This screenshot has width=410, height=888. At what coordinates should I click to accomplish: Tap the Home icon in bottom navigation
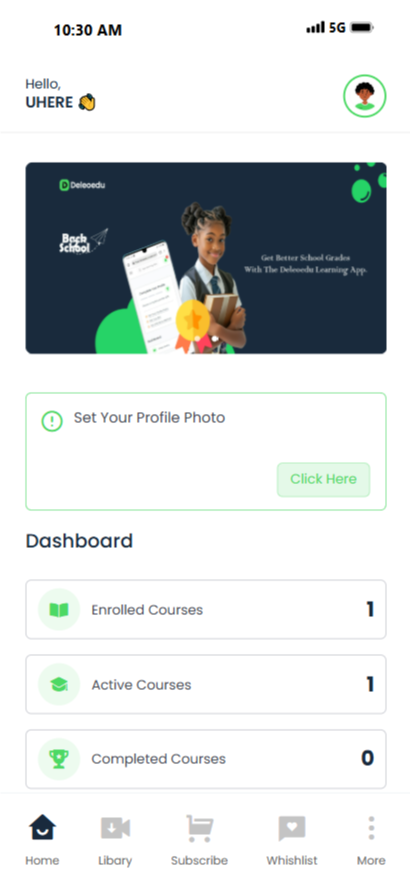pyautogui.click(x=42, y=828)
